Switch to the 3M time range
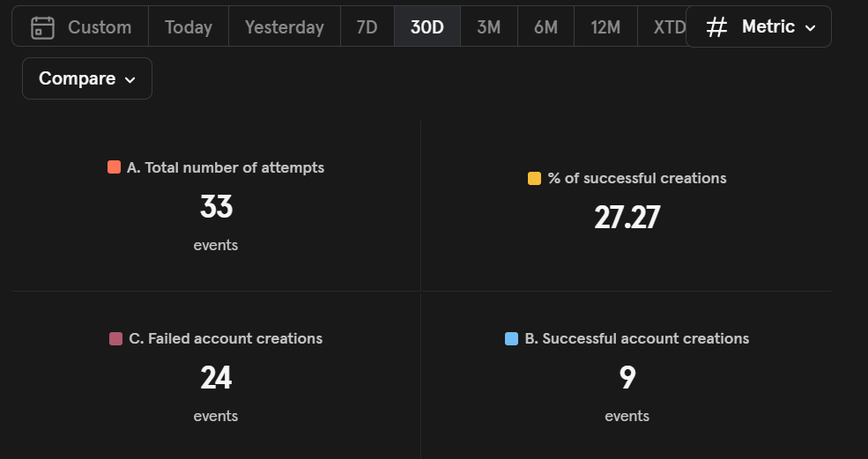Viewport: 868px width, 459px height. point(488,27)
